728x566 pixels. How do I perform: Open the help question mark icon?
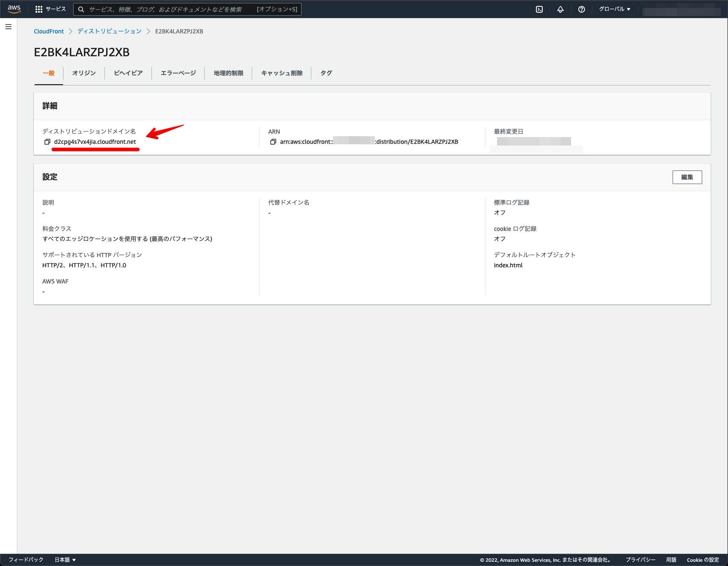coord(582,9)
